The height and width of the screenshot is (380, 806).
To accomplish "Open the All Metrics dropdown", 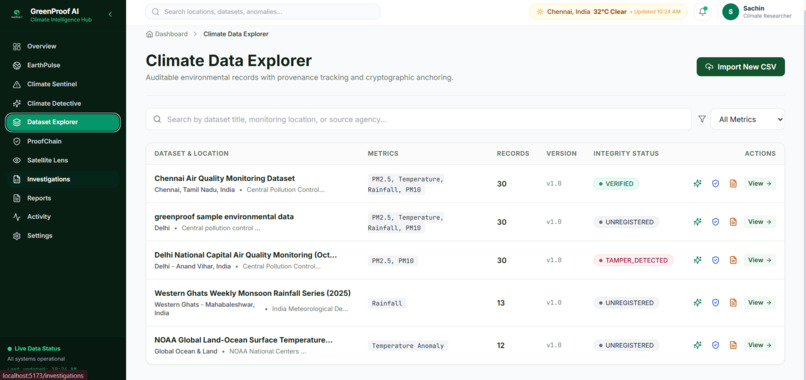I will (747, 119).
